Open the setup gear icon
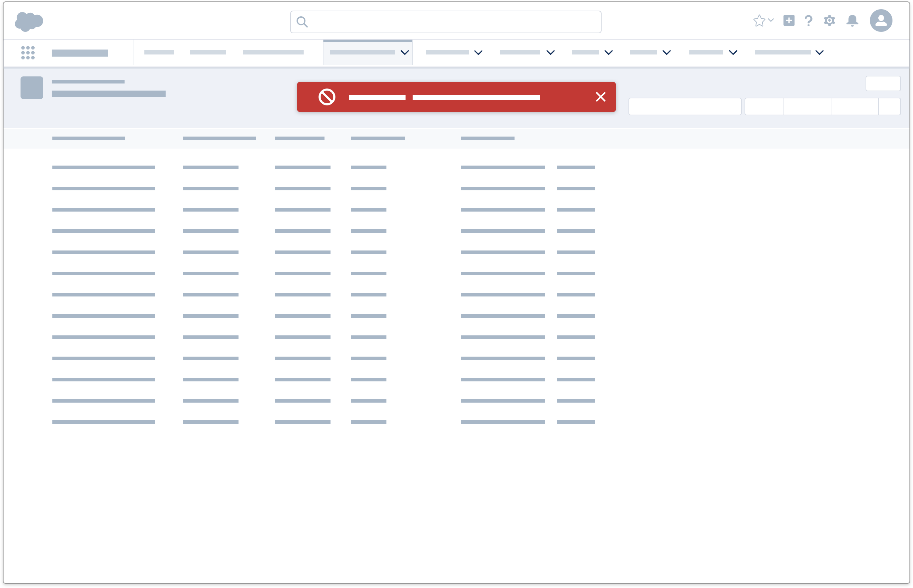This screenshot has width=913, height=588. (x=829, y=21)
